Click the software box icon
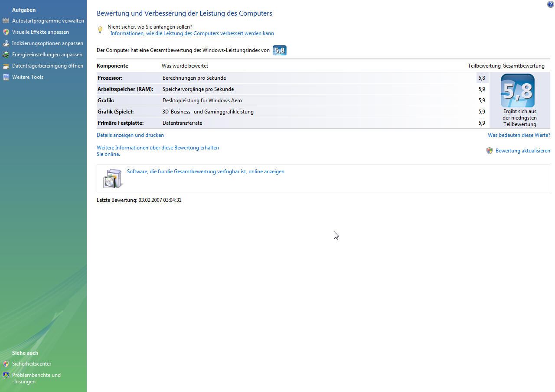The image size is (555, 392). click(x=113, y=178)
